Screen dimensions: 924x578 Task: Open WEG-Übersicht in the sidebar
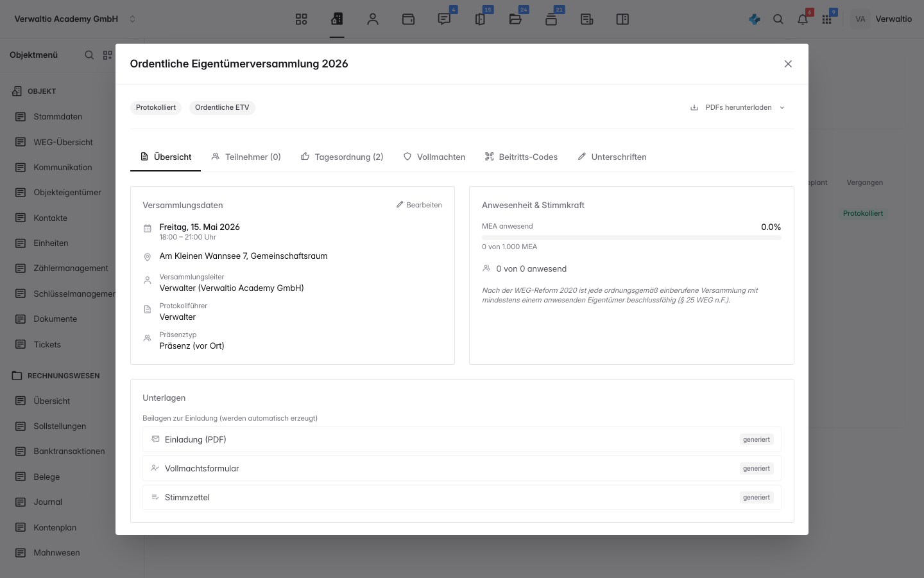(x=63, y=142)
